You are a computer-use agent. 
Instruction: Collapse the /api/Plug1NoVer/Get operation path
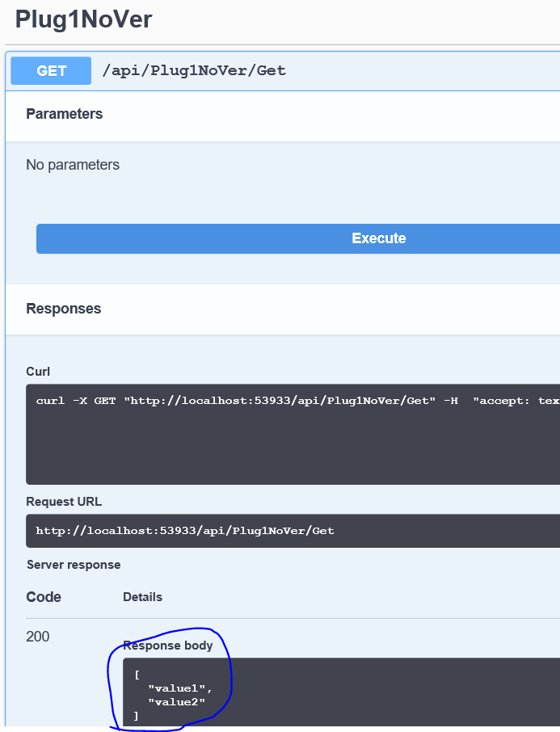tap(194, 71)
